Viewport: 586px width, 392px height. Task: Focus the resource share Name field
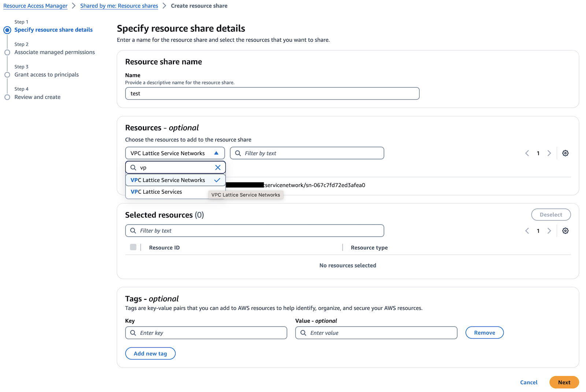click(x=272, y=94)
